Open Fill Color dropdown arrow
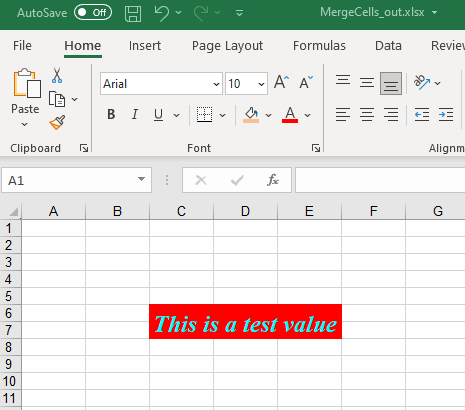This screenshot has height=410, width=465. tap(268, 115)
